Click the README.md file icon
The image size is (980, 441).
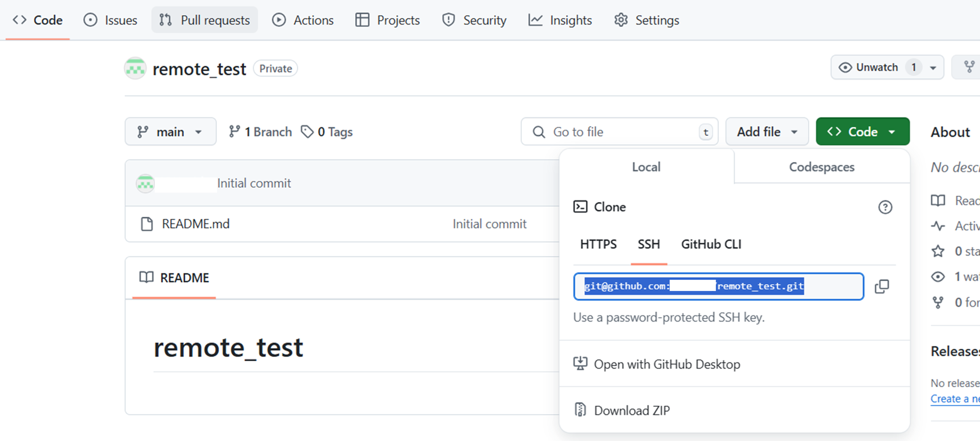147,224
